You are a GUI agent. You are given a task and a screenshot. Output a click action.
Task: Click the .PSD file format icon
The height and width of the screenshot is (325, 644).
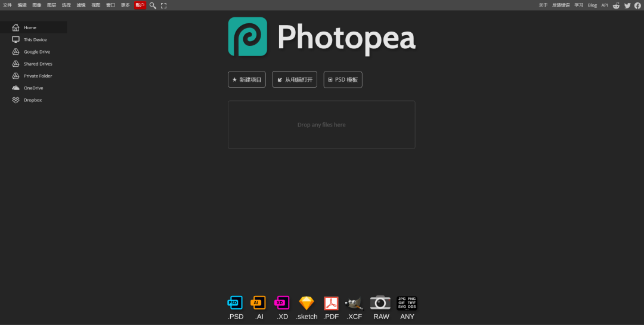click(x=236, y=303)
